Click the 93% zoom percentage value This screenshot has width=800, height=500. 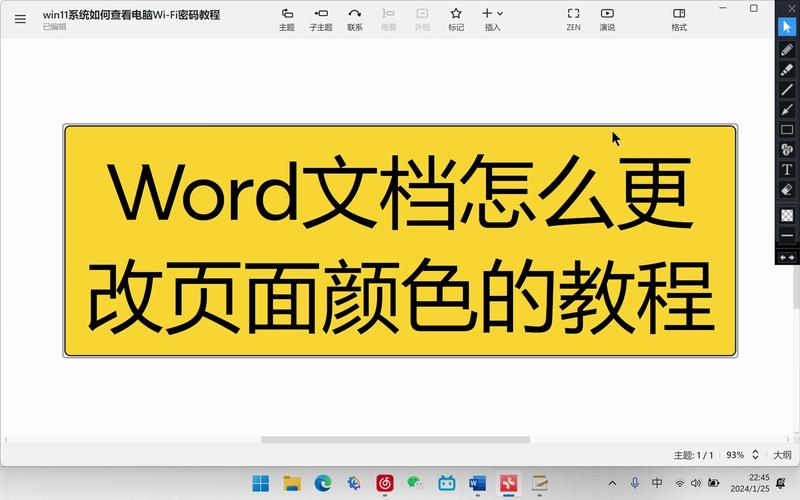(735, 455)
